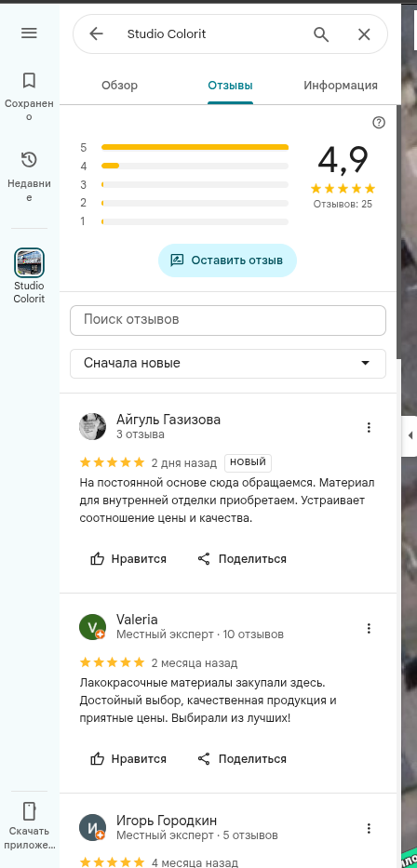Like Valeria's review

pos(128,758)
